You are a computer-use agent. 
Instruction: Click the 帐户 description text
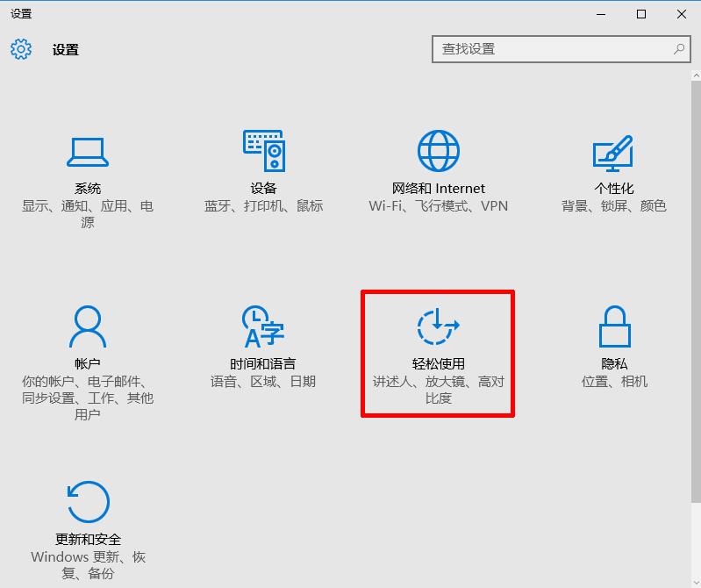coord(88,398)
